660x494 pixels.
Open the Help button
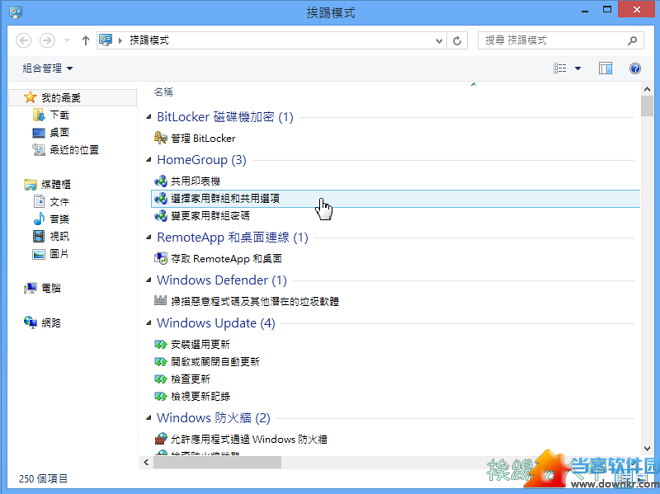click(x=635, y=68)
